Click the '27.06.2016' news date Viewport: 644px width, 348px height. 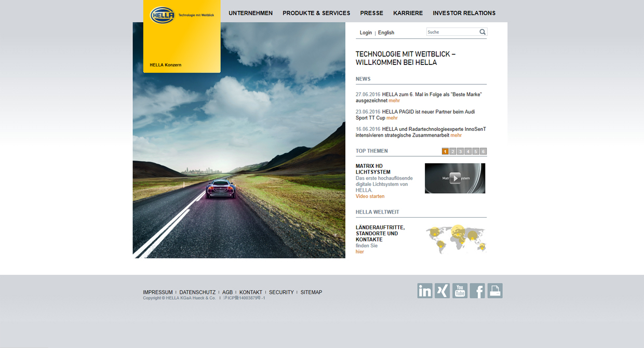[x=368, y=95]
